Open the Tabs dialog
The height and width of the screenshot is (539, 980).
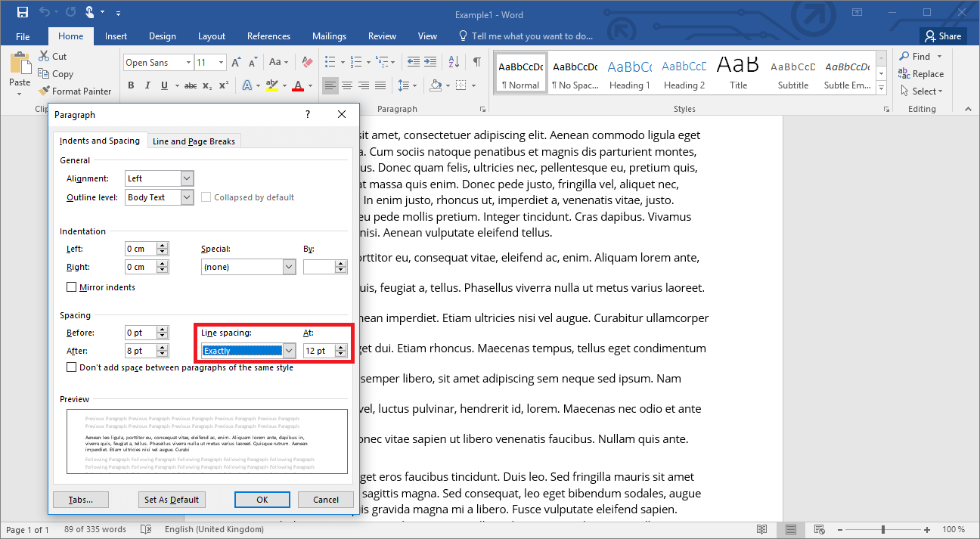(x=81, y=499)
